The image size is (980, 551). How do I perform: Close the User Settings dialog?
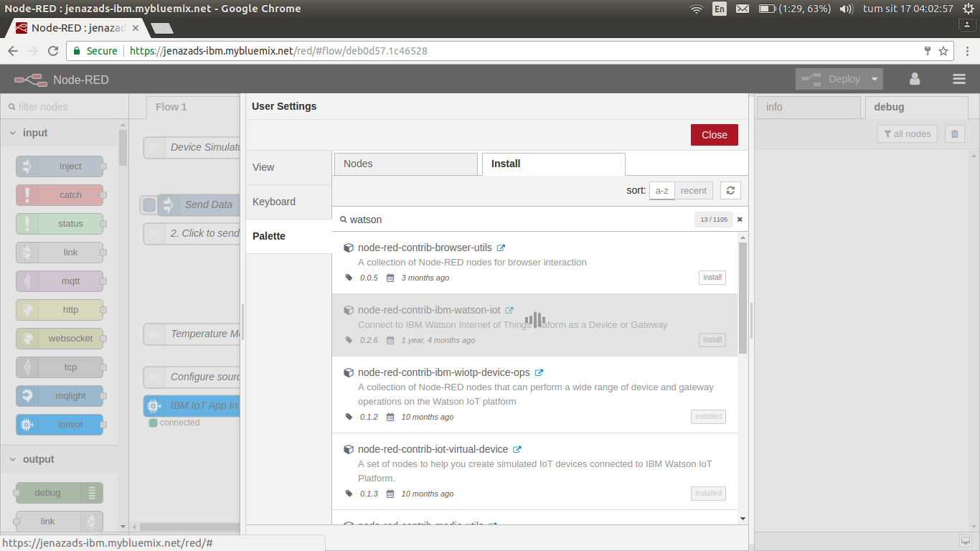pyautogui.click(x=715, y=135)
